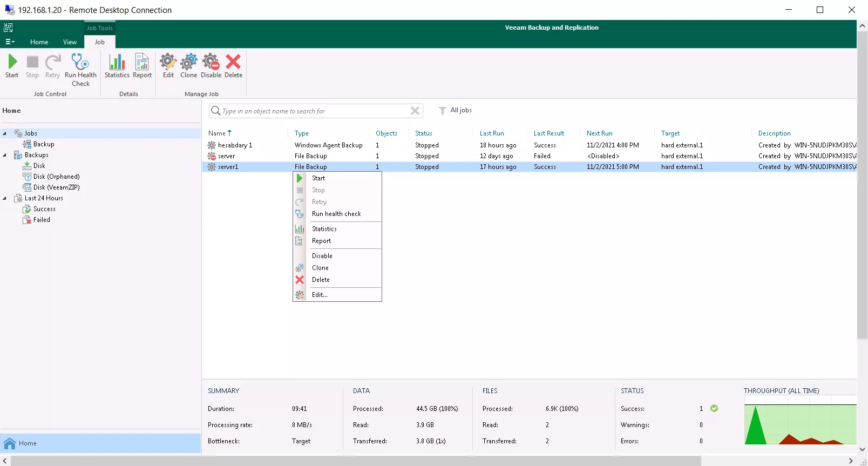Disable the job using ribbon icon
Screen dimensions: 868x466
211,66
